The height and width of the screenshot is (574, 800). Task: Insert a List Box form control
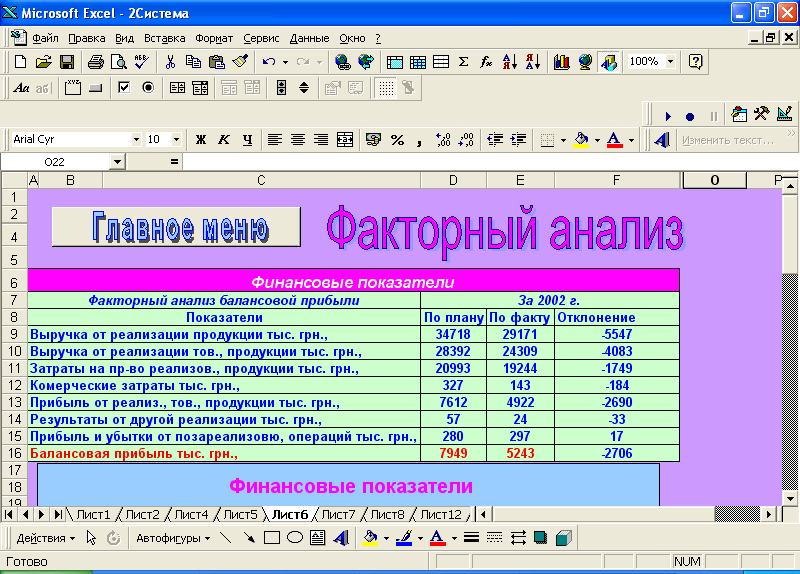[x=177, y=88]
